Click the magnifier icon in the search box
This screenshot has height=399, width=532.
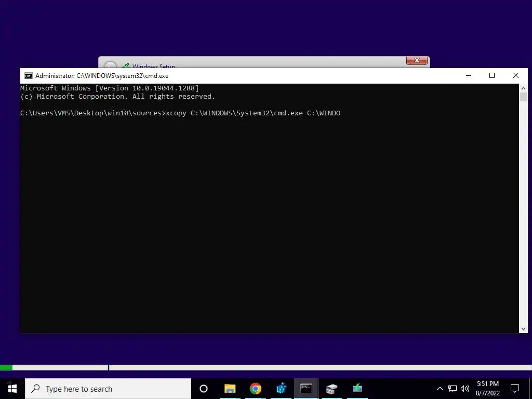tap(35, 389)
